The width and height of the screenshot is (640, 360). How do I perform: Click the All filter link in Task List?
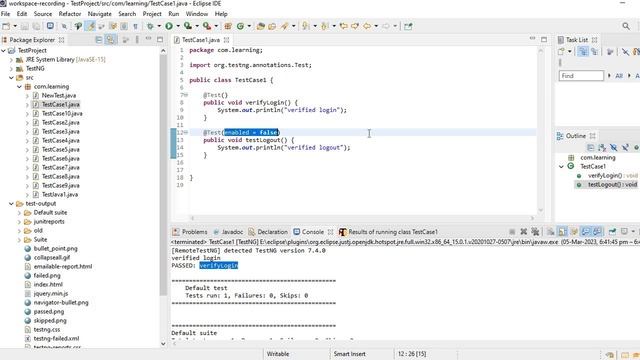click(619, 76)
